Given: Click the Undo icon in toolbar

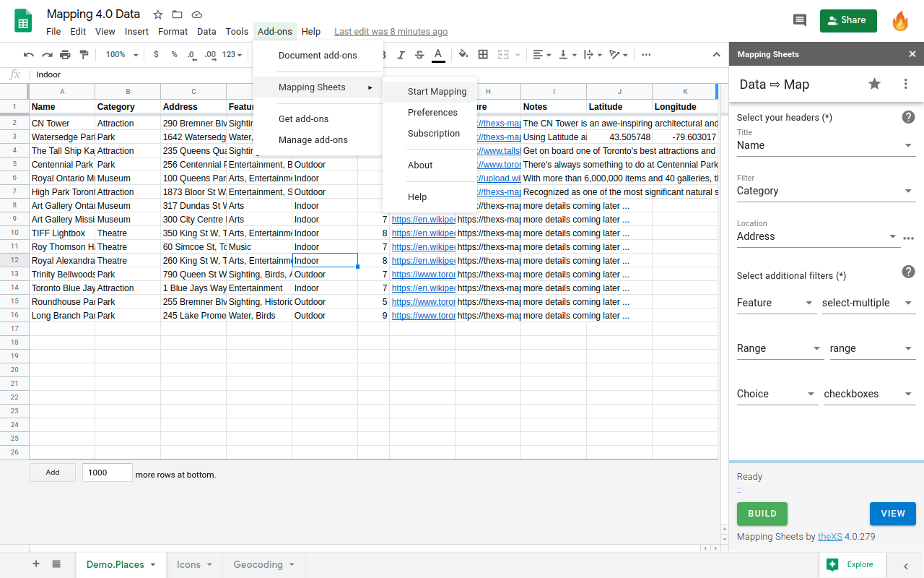Looking at the screenshot, I should pyautogui.click(x=29, y=54).
